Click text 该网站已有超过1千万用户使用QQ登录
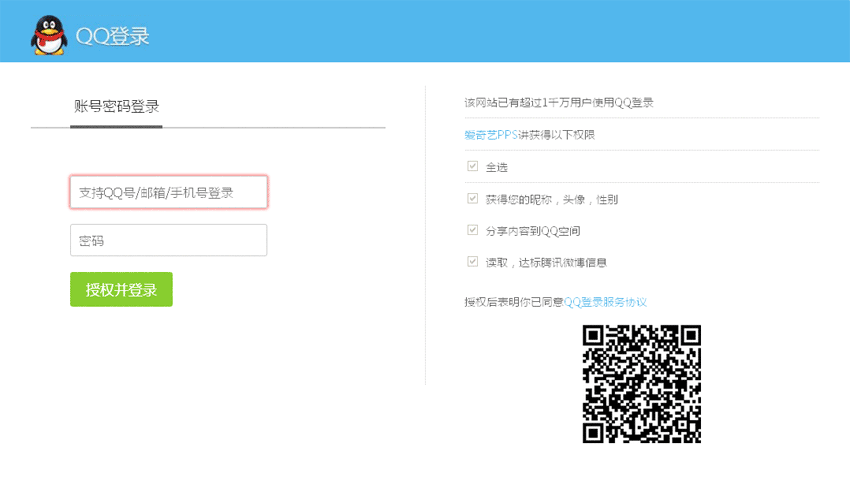The width and height of the screenshot is (850, 492). click(x=559, y=102)
